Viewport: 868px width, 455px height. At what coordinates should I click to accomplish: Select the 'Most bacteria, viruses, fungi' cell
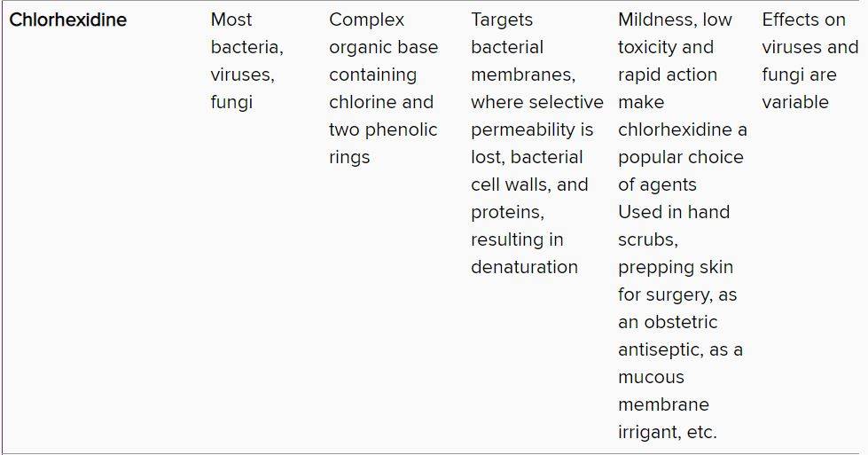[x=246, y=61]
